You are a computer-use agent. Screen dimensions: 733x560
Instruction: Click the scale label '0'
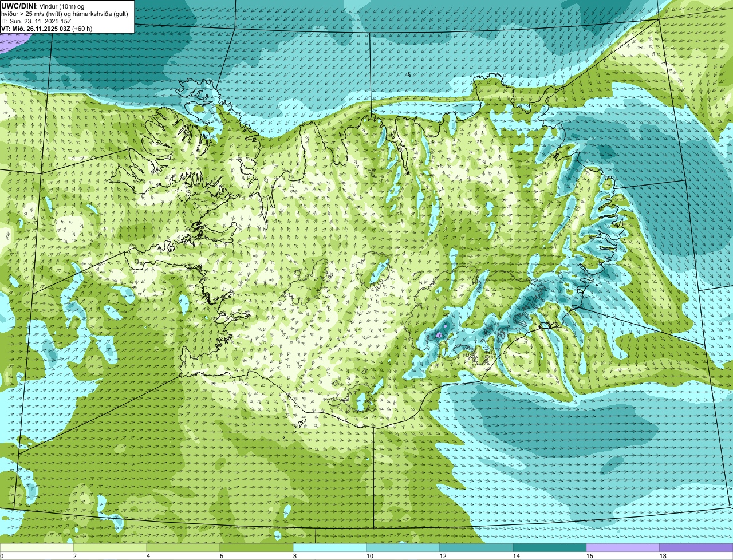pyautogui.click(x=2, y=556)
